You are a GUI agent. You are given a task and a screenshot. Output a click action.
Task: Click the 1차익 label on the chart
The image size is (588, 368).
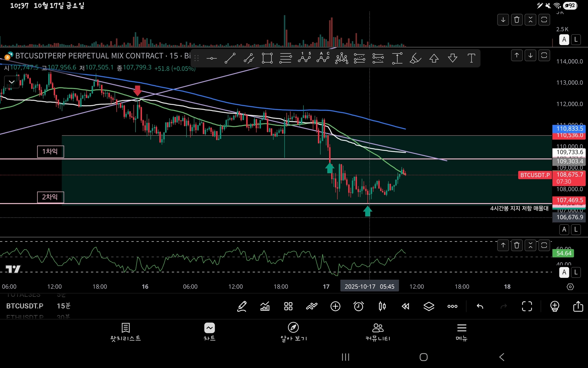[50, 151]
